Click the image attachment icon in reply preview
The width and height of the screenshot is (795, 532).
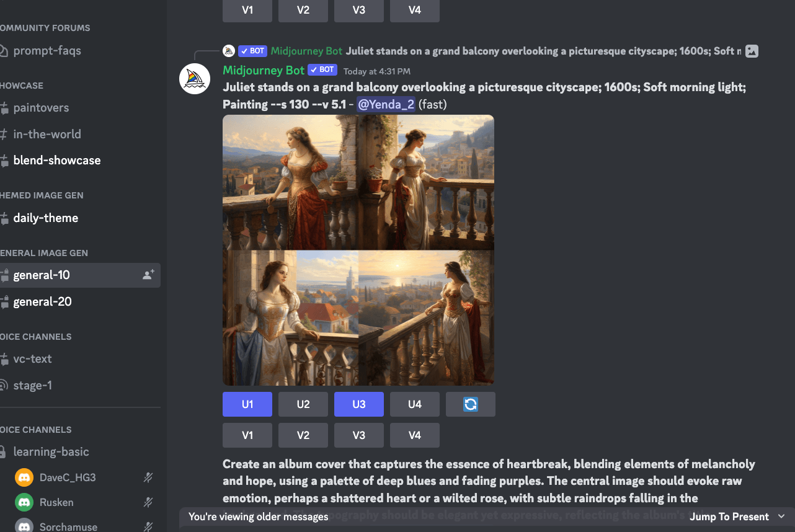tap(752, 51)
